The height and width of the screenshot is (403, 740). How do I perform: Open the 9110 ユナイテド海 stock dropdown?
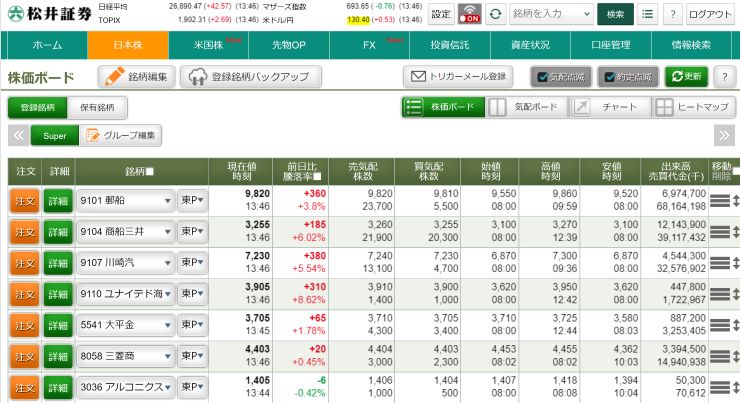[126, 294]
